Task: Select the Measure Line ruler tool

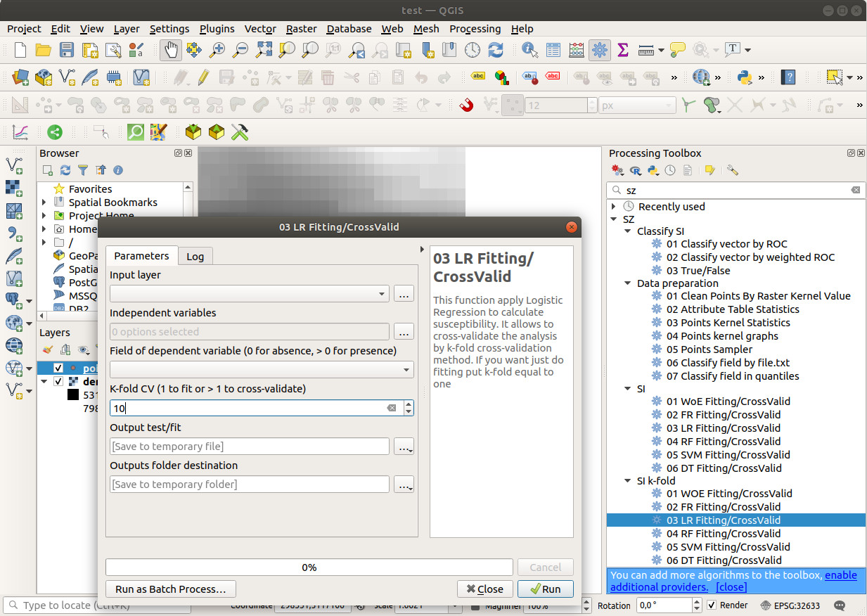Action: (646, 50)
